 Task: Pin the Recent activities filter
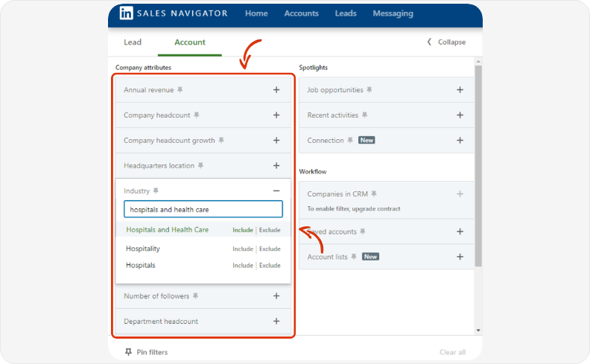coord(364,115)
